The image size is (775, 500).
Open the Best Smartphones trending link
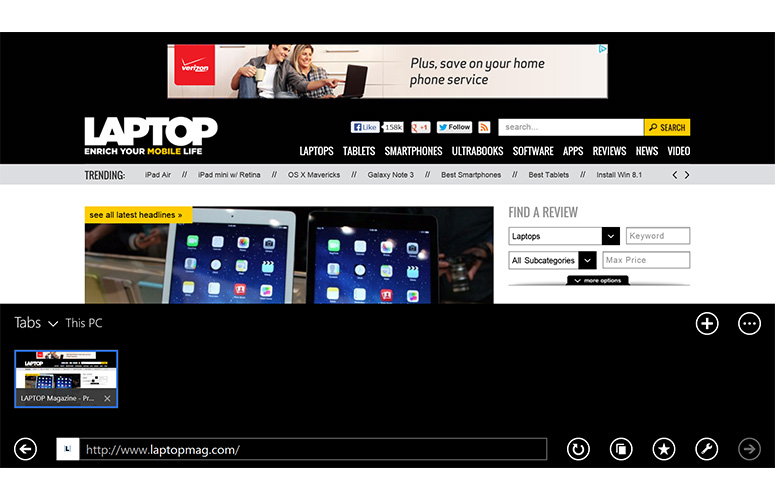coord(471,175)
